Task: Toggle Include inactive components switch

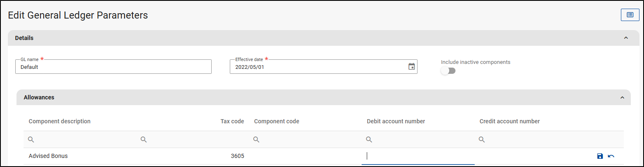Action: pyautogui.click(x=448, y=71)
